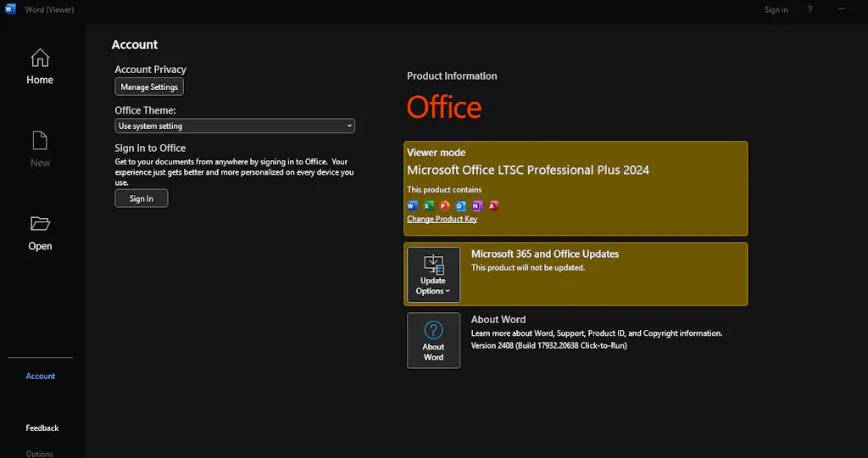Image resolution: width=868 pixels, height=458 pixels.
Task: Click the Change Product Key link
Action: pos(442,219)
